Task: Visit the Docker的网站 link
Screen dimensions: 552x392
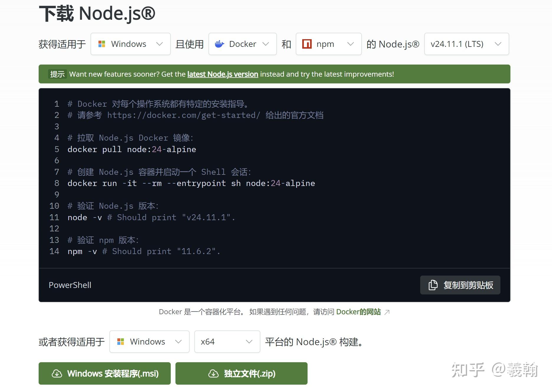Action: point(359,312)
